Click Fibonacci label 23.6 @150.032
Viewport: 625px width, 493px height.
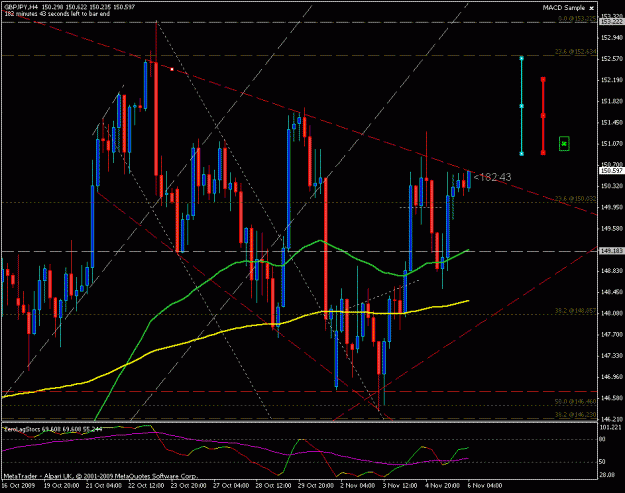[576, 198]
